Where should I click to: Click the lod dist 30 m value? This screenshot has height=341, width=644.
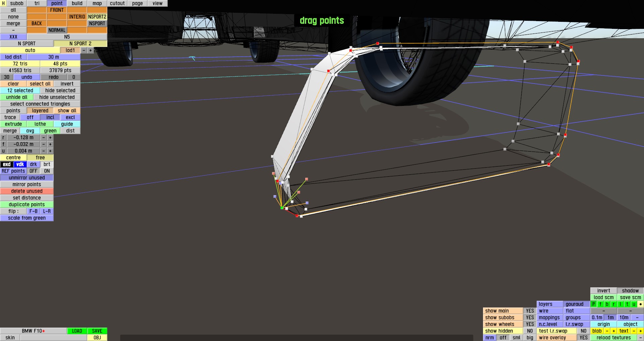click(x=54, y=57)
